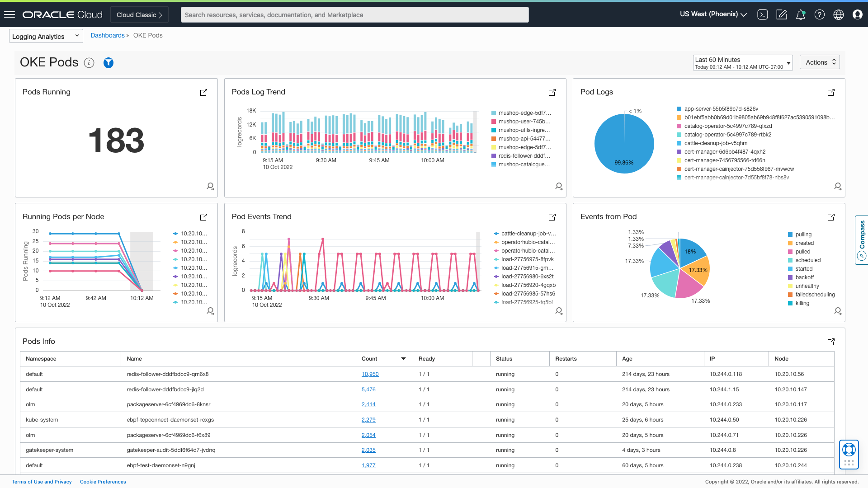
Task: Click the help question mark icon
Action: (x=820, y=14)
